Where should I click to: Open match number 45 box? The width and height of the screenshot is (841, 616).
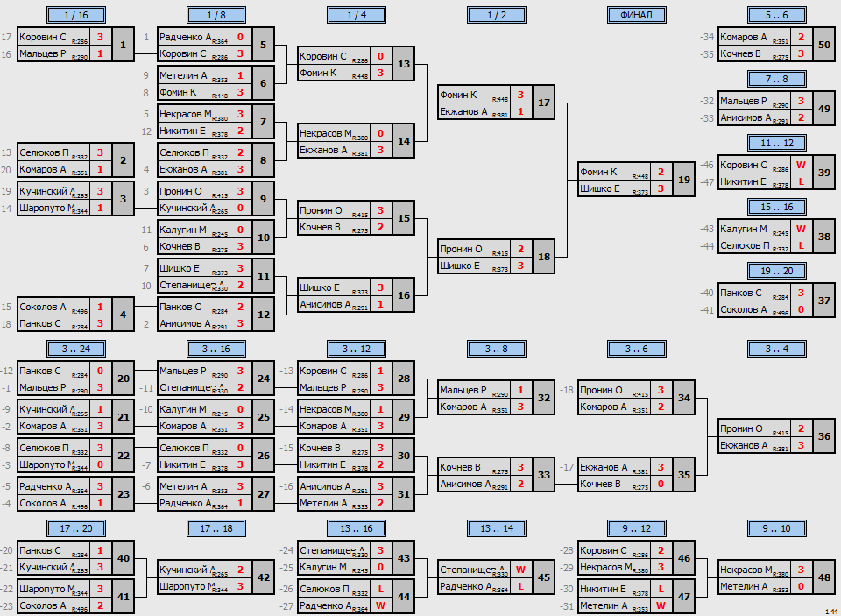(543, 577)
